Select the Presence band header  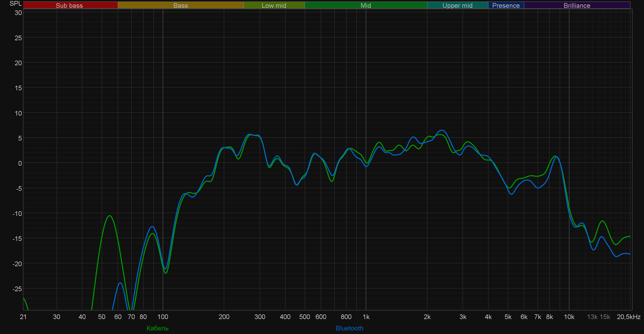pos(506,5)
